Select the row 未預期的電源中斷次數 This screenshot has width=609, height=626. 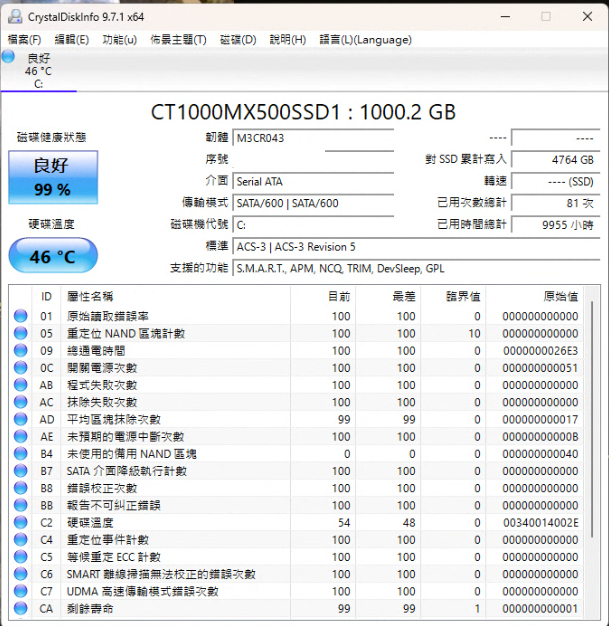coord(296,436)
